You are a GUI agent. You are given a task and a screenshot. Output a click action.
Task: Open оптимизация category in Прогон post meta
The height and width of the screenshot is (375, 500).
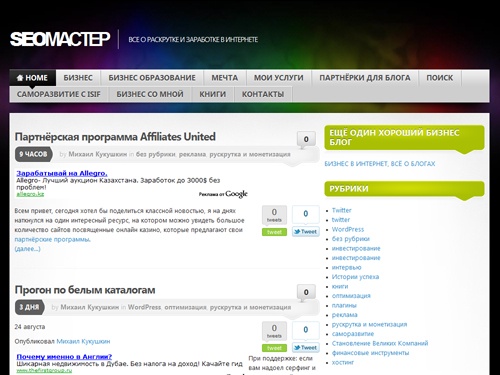pos(185,307)
